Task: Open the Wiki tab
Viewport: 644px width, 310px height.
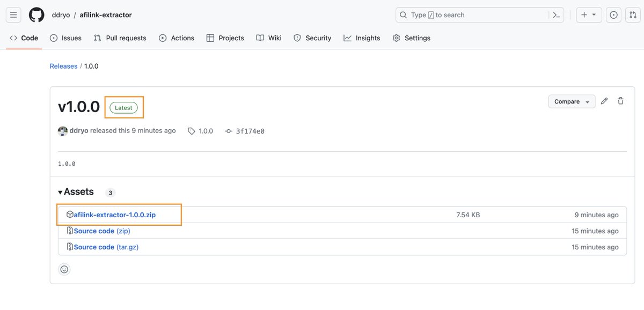Action: 269,38
